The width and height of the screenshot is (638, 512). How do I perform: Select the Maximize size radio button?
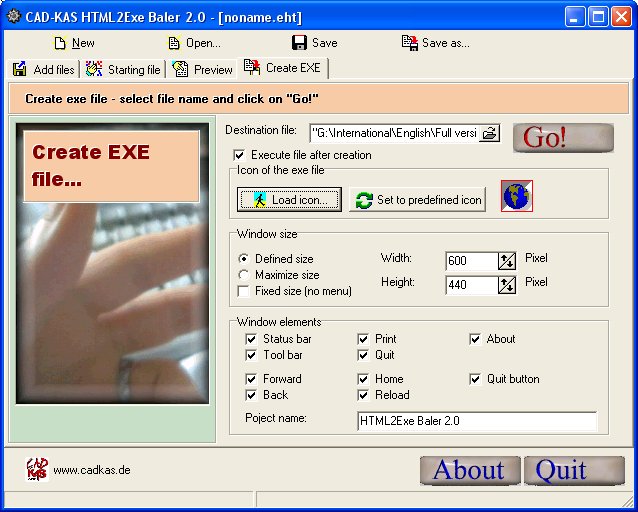(x=243, y=275)
